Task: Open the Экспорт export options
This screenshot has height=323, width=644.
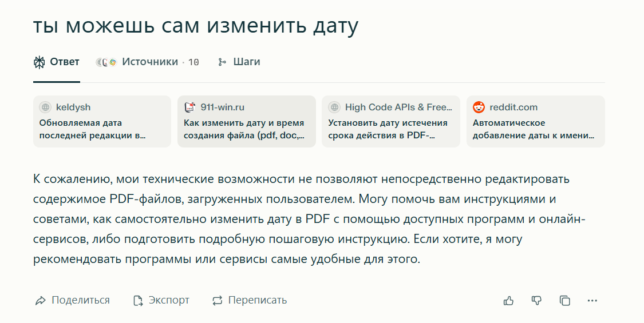Action: [x=161, y=300]
